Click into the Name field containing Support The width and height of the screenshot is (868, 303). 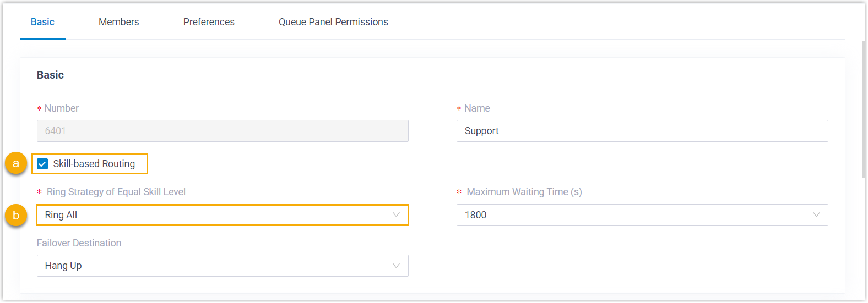(642, 131)
